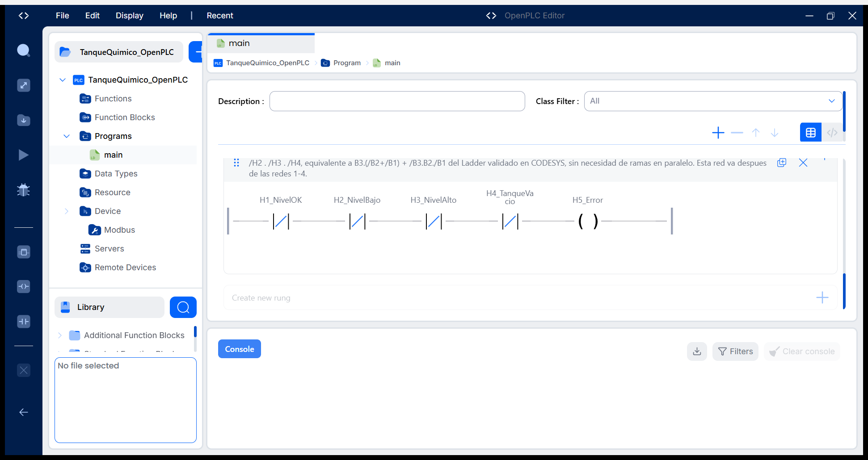This screenshot has width=868, height=460.
Task: Create new rung with plus button
Action: [822, 297]
